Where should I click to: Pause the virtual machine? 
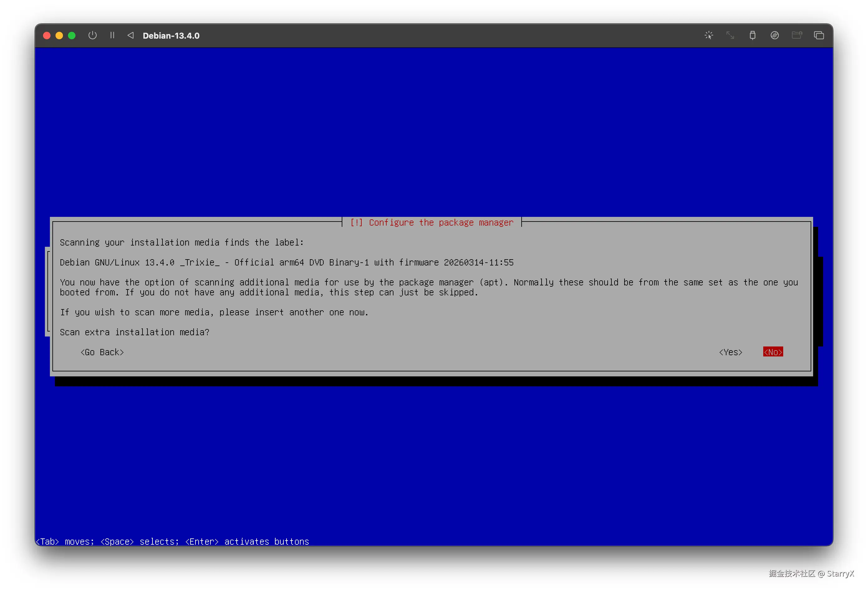[112, 36]
